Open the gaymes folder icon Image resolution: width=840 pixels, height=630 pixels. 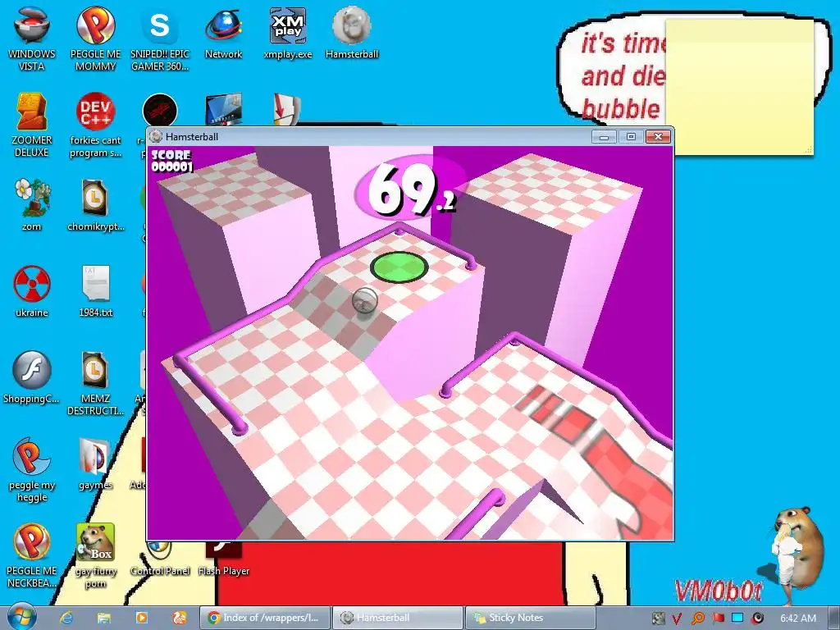click(95, 464)
